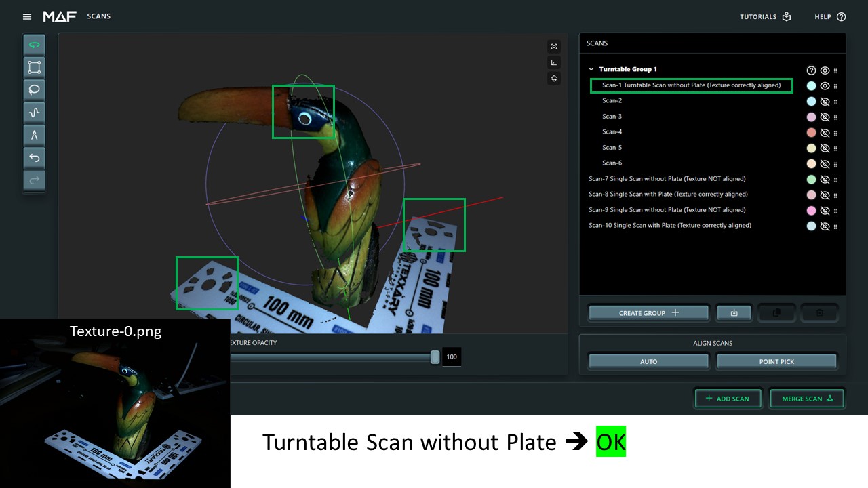Click the fit-to-view icon in viewport

click(x=554, y=47)
